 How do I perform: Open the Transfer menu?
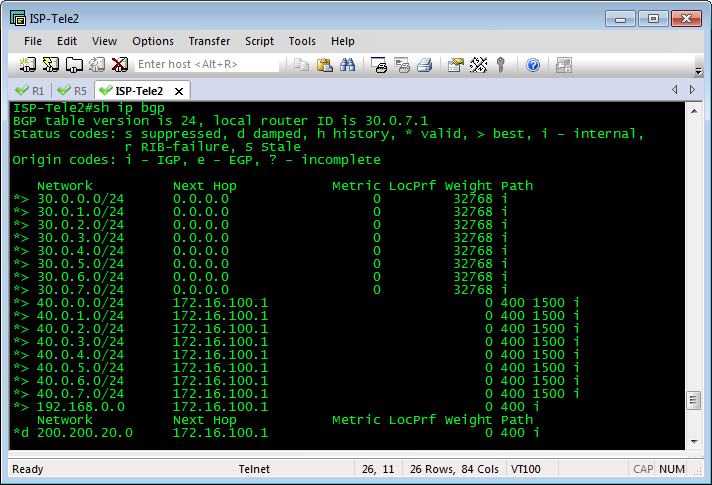pyautogui.click(x=209, y=41)
